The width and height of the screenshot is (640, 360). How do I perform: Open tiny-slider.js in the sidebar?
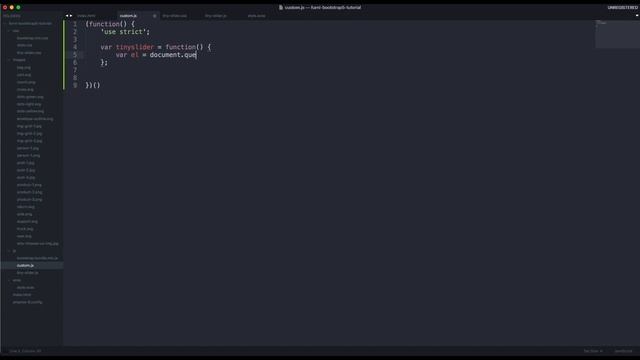28,273
